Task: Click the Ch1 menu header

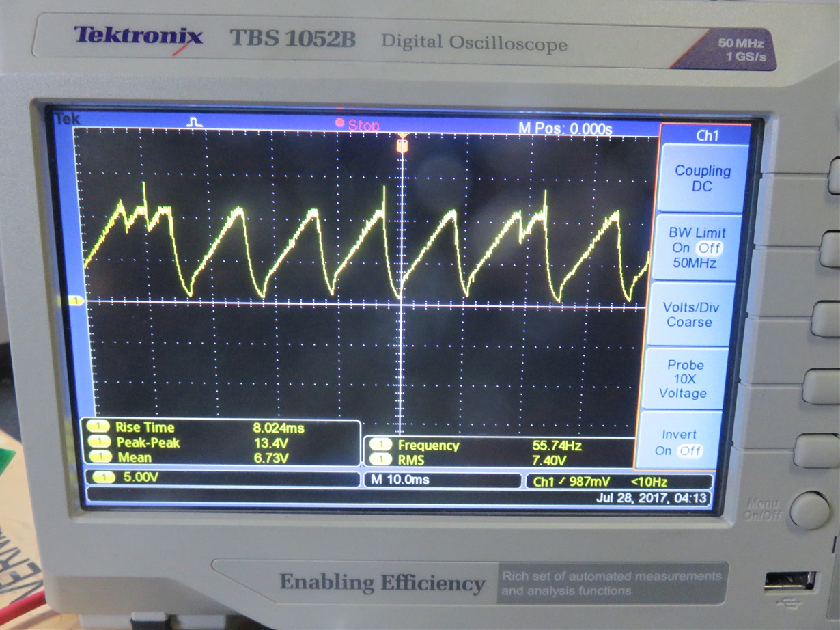Action: click(x=708, y=136)
